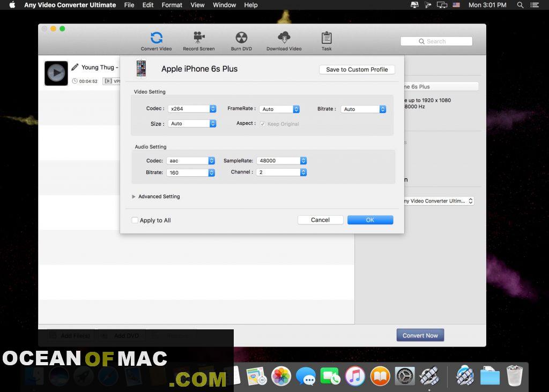Click the menu bar clock Mon 3:01 PM

click(487, 5)
